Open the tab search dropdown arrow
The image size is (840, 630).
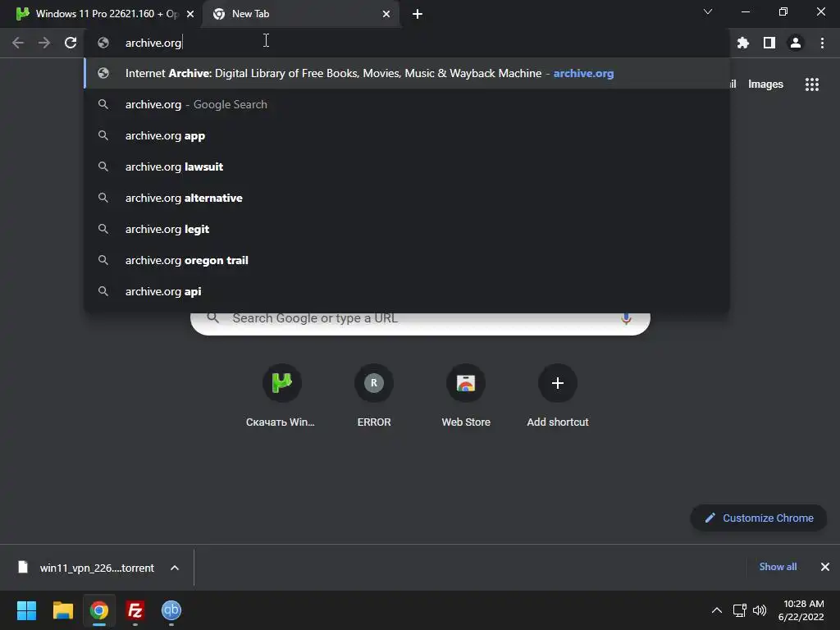coord(708,11)
